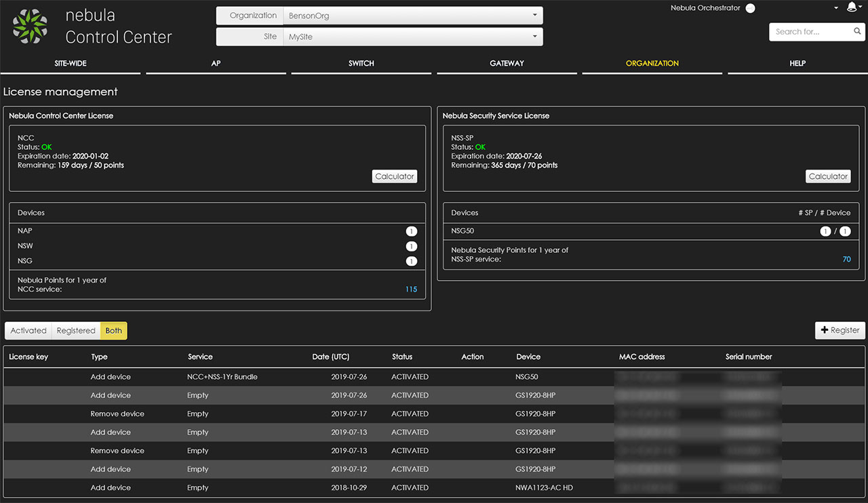868x503 pixels.
Task: Click Remove device in 2019-07-17 row
Action: [117, 414]
